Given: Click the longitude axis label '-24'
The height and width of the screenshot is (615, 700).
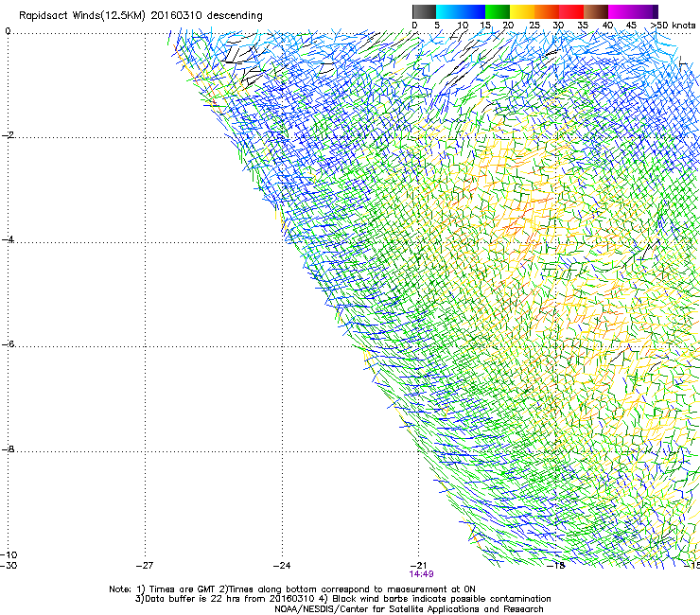Looking at the screenshot, I should (282, 565).
